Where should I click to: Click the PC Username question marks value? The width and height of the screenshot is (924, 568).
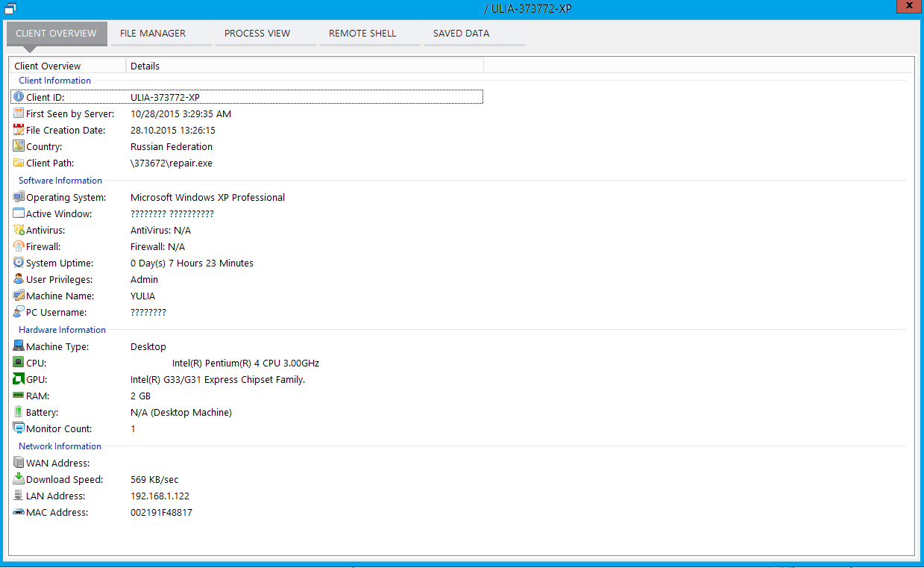click(x=148, y=312)
